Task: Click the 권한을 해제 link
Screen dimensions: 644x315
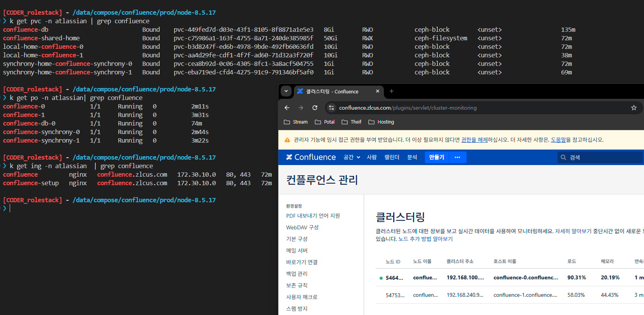Action: point(474,140)
